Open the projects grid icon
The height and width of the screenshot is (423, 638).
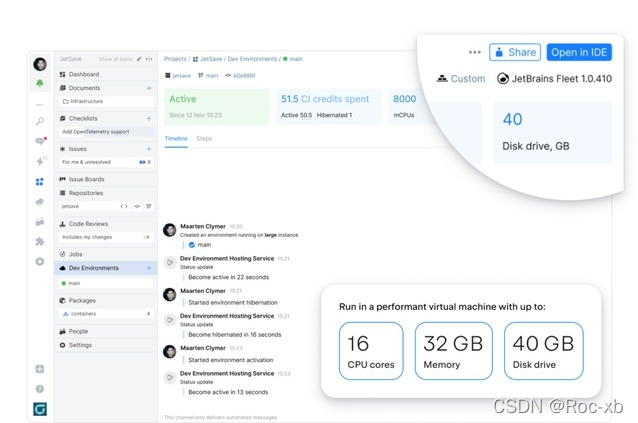point(39,181)
